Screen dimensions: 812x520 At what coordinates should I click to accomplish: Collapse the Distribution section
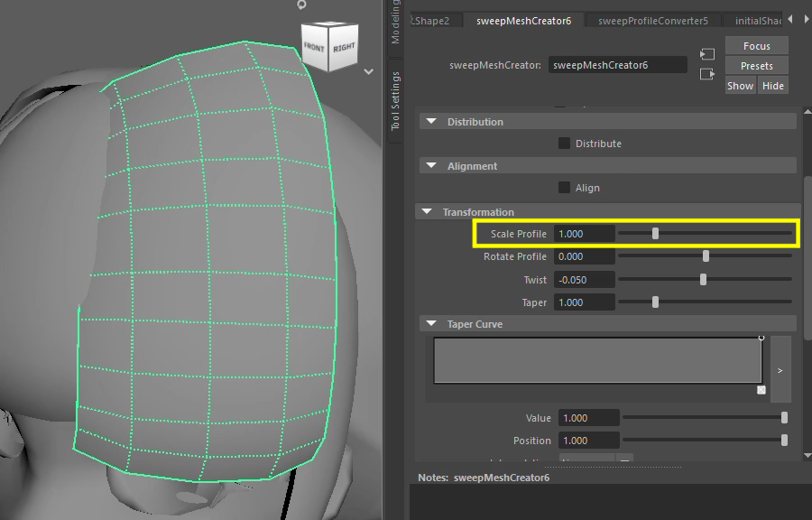(430, 122)
